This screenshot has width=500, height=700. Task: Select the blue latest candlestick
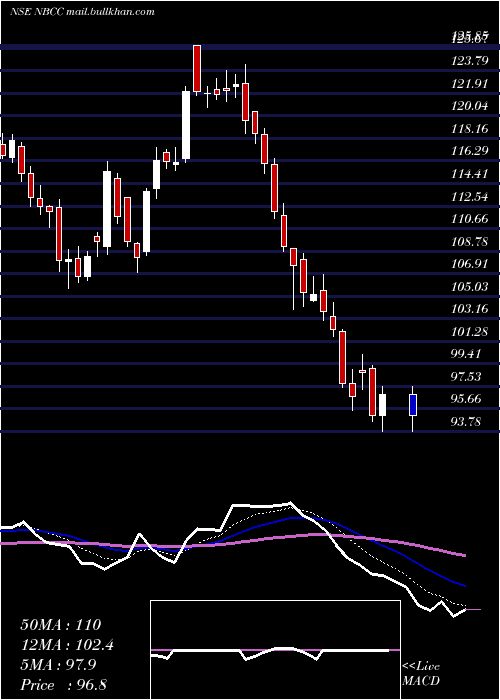point(413,404)
